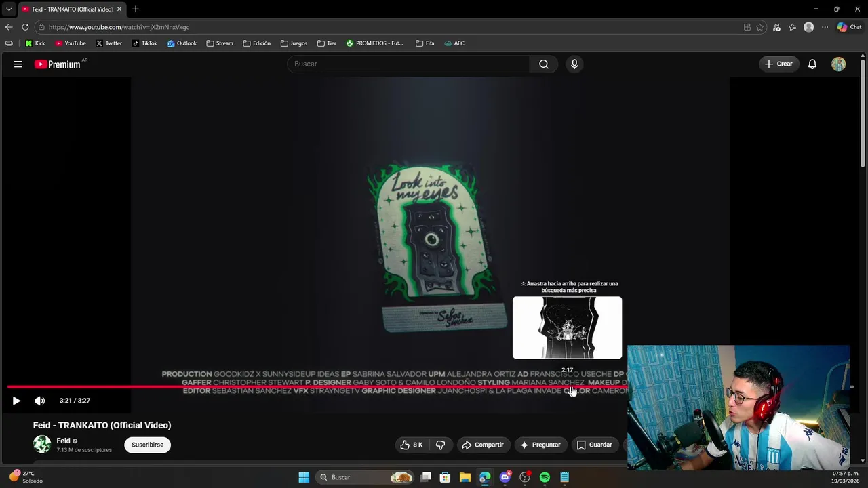Click the browser address bar URL
This screenshot has height=488, width=868.
119,27
